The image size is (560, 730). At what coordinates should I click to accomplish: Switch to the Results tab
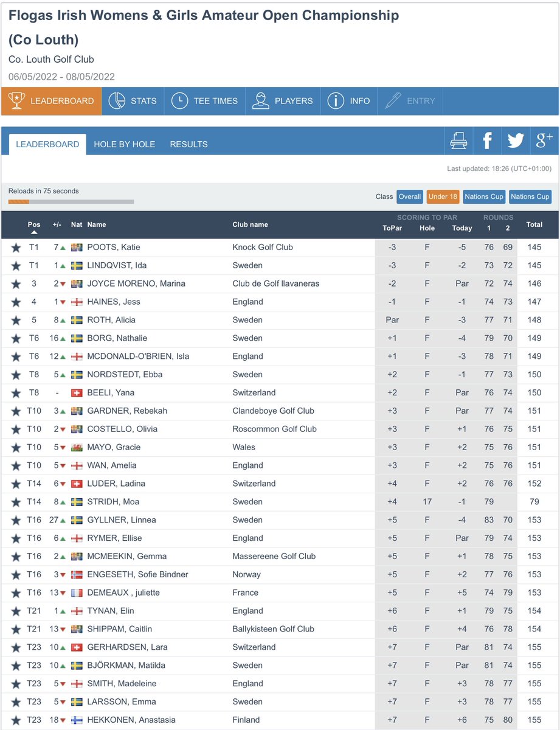pos(188,145)
